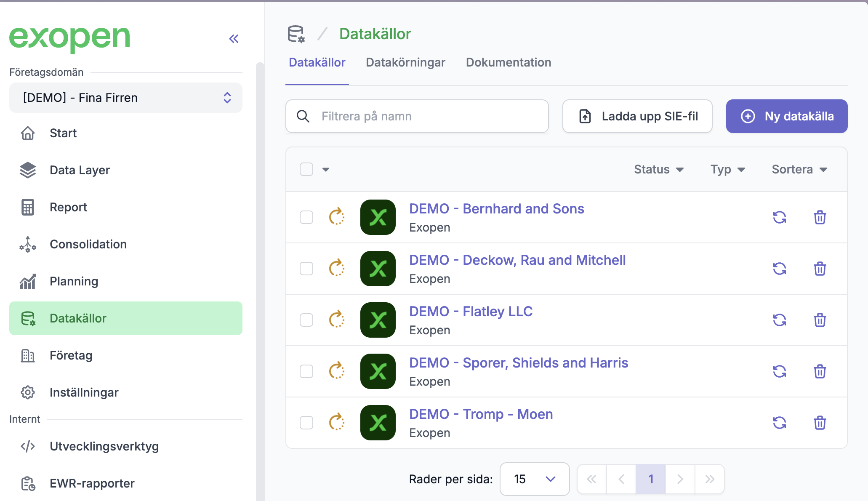Click pending status icon for Flatley LLC
The image size is (868, 501).
pyautogui.click(x=337, y=320)
